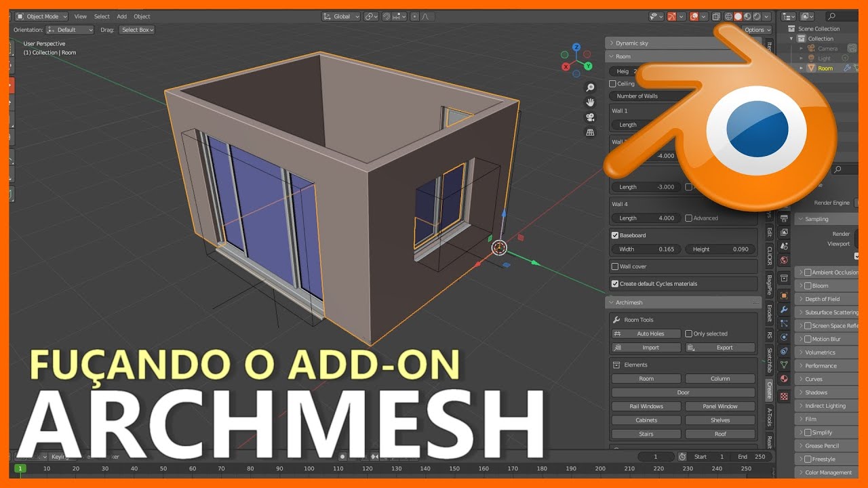Open the Modifiers wrench properties icon
The width and height of the screenshot is (868, 488).
coord(784,309)
